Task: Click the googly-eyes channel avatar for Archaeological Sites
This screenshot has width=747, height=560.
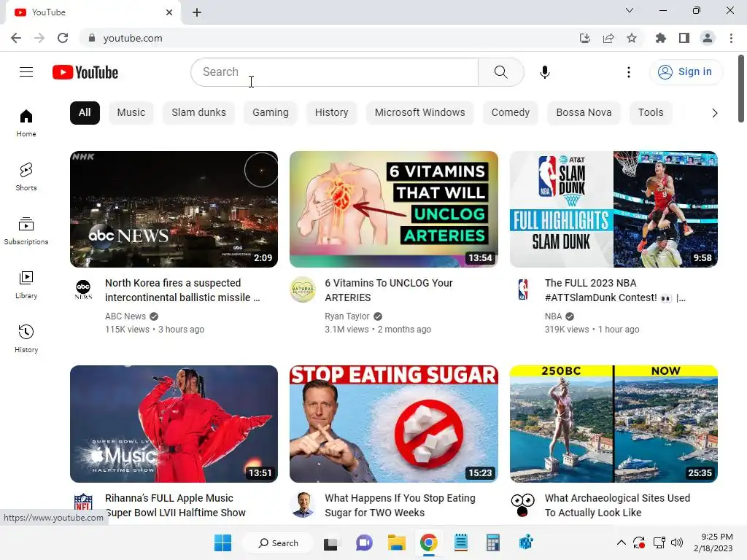Action: pos(522,505)
